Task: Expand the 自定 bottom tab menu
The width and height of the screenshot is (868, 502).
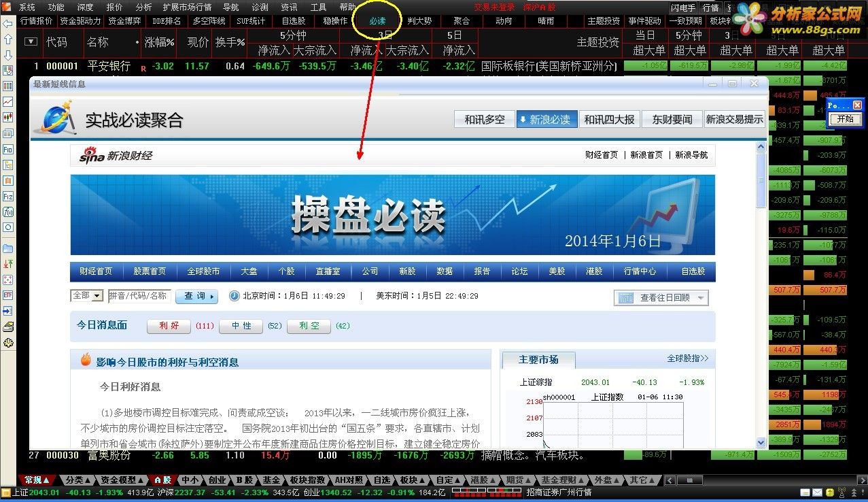Action: [x=449, y=480]
